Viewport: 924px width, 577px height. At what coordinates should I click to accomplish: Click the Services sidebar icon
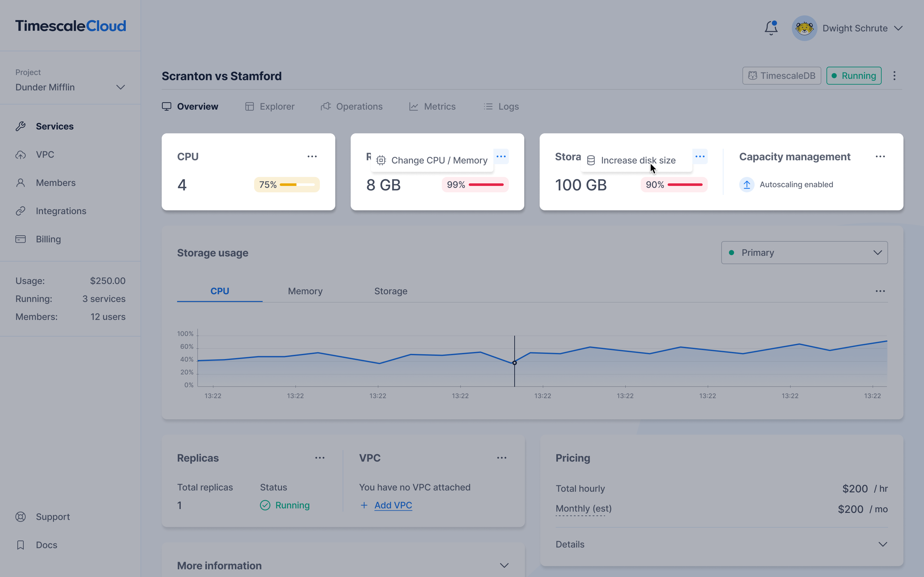point(21,126)
